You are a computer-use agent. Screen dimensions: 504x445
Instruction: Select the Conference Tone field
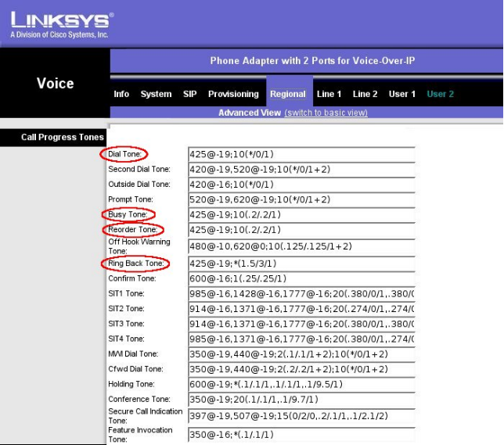(301, 400)
